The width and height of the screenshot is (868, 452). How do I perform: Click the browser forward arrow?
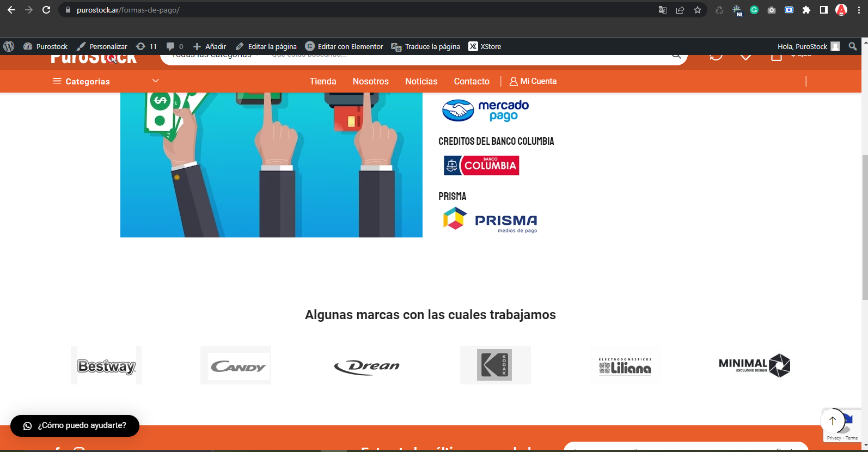tap(29, 10)
